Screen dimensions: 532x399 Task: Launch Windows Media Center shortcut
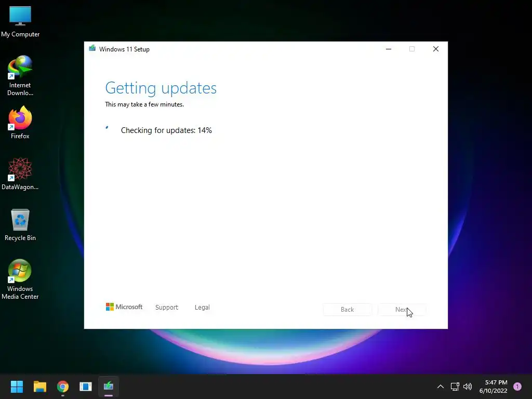tap(20, 279)
